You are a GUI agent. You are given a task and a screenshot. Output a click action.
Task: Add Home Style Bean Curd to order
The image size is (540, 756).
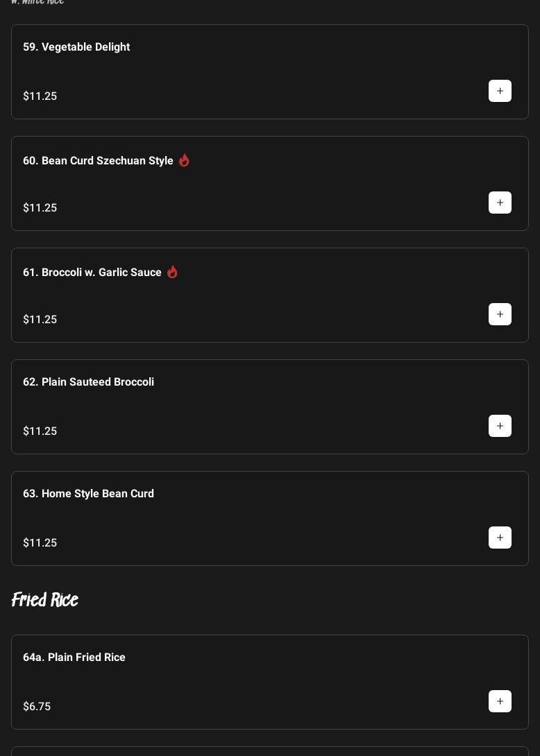tap(500, 538)
